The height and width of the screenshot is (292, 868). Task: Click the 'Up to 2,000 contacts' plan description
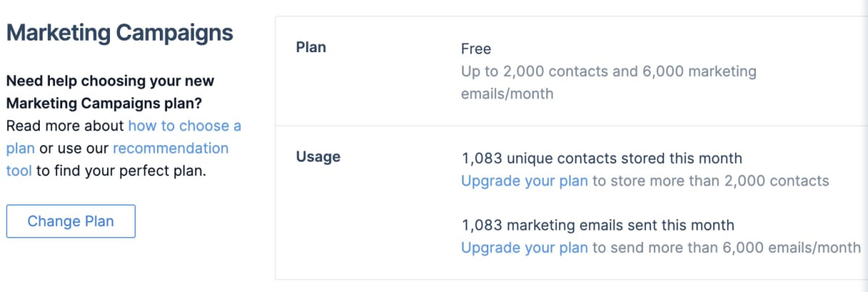click(x=608, y=72)
